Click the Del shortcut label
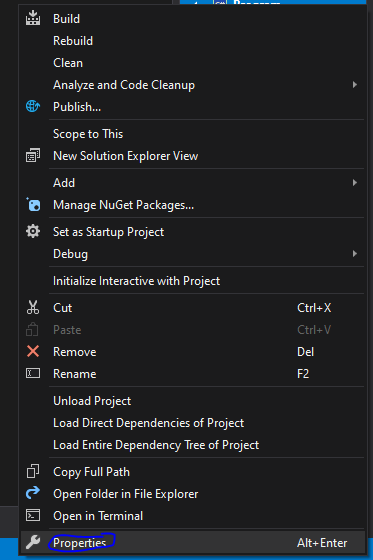This screenshot has height=560, width=373. pyautogui.click(x=305, y=352)
